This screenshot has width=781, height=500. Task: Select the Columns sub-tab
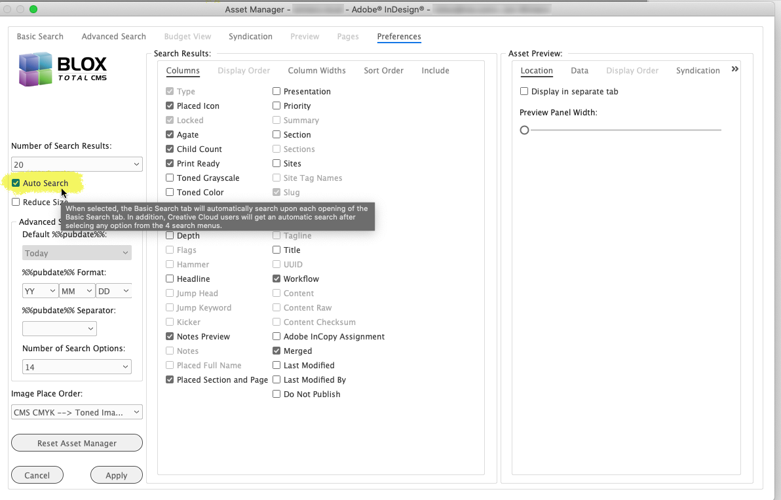coord(183,71)
